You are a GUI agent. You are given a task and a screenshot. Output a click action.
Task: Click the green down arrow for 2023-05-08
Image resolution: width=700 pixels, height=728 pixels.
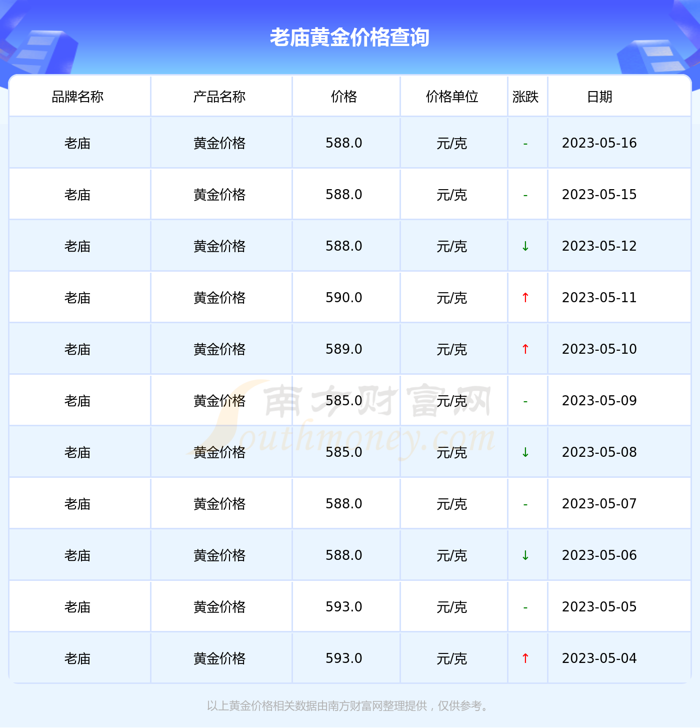coord(525,452)
